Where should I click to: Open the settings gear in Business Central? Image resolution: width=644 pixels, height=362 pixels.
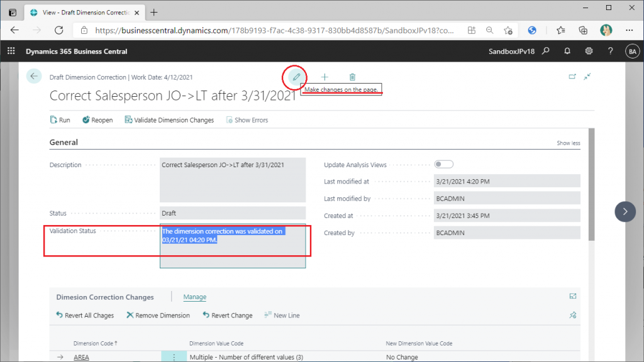point(589,52)
